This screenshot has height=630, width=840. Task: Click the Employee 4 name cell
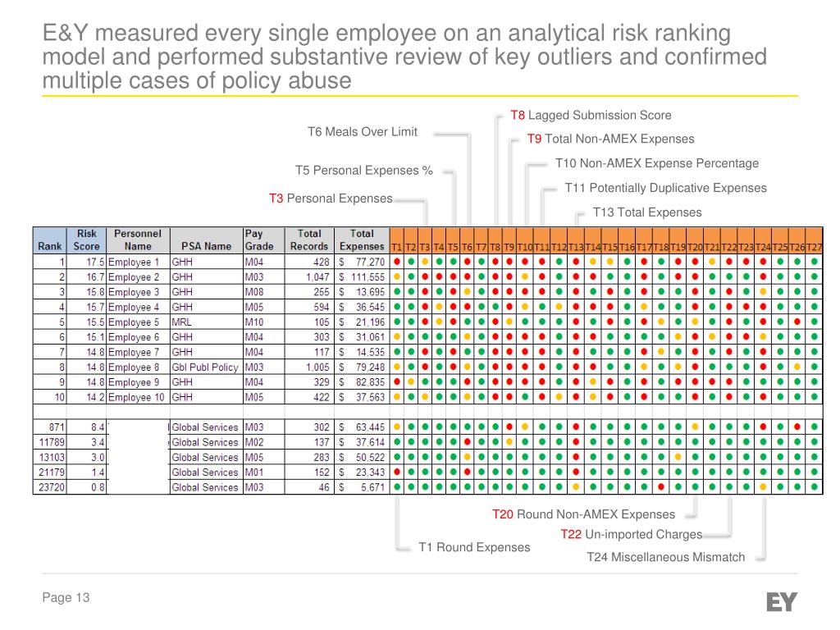138,307
